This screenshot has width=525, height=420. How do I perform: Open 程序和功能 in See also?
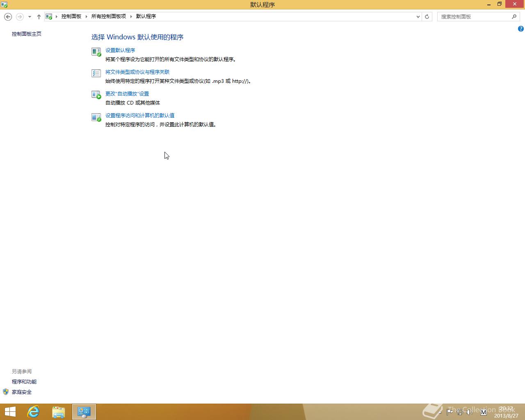pos(24,381)
